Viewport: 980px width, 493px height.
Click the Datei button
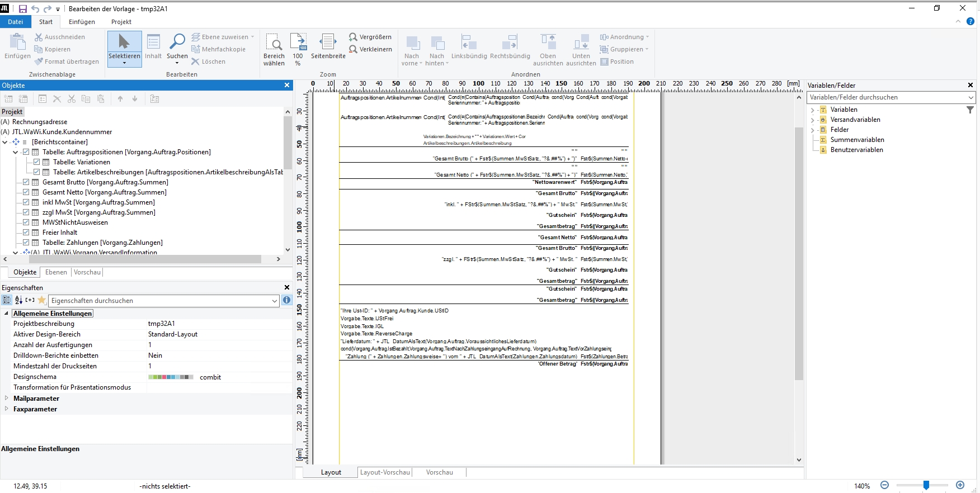[16, 22]
